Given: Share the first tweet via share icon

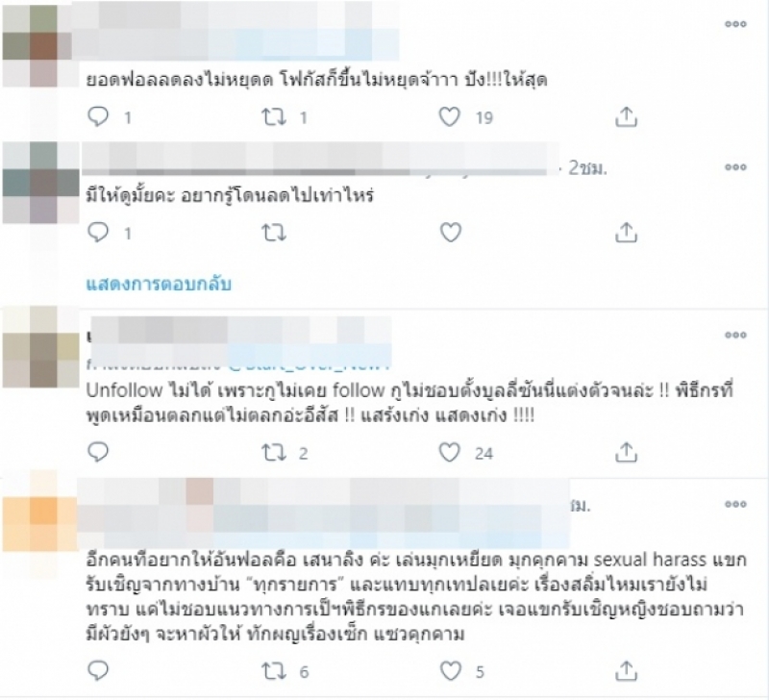Looking at the screenshot, I should coord(626,116).
